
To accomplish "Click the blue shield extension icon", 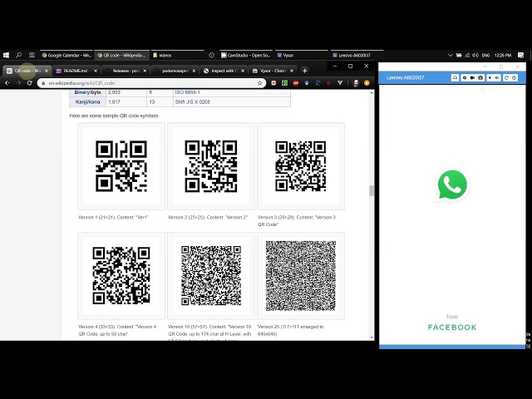I will tap(307, 83).
